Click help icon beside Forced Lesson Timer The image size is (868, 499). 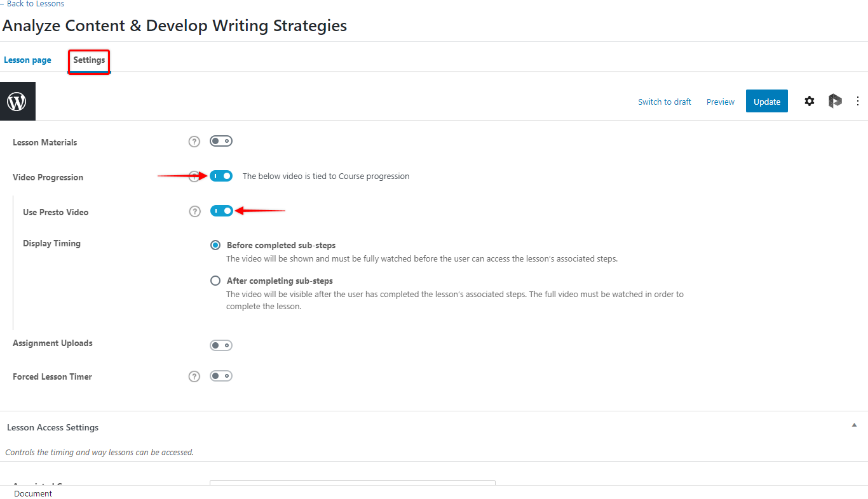point(194,376)
